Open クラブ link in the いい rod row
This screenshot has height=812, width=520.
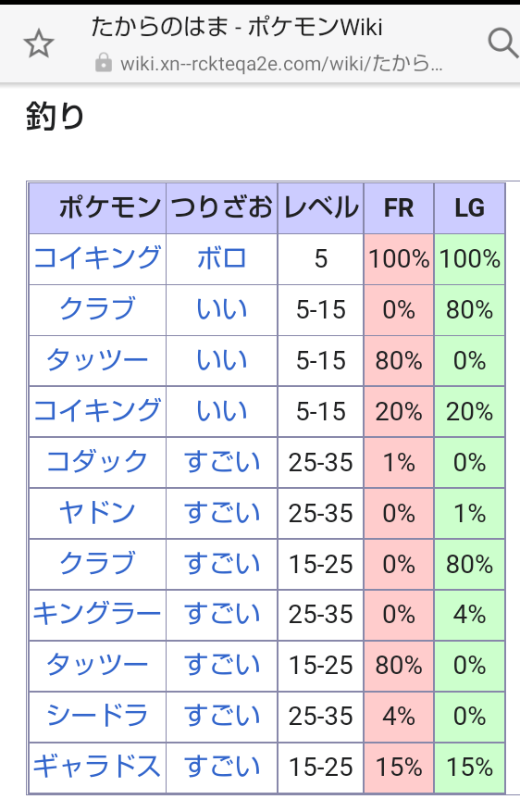click(x=97, y=309)
